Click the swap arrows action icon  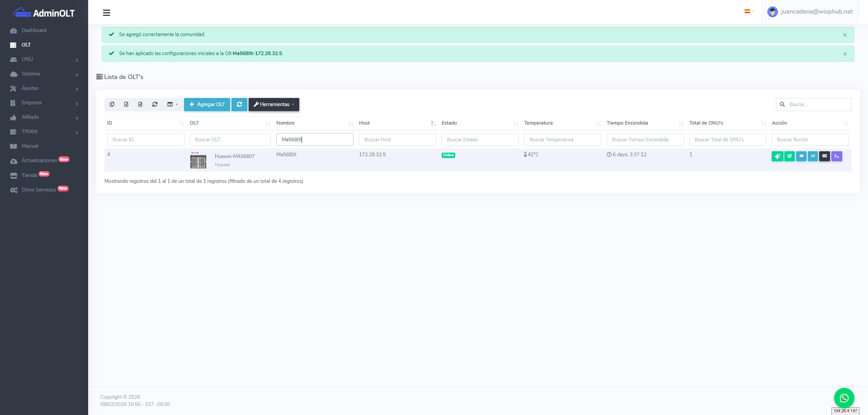pyautogui.click(x=813, y=156)
